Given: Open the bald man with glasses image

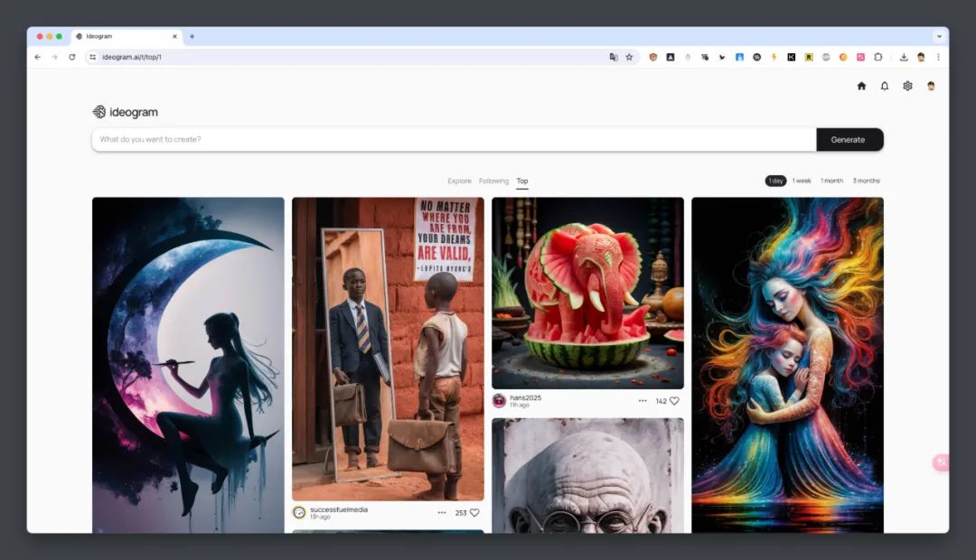Looking at the screenshot, I should tap(587, 475).
